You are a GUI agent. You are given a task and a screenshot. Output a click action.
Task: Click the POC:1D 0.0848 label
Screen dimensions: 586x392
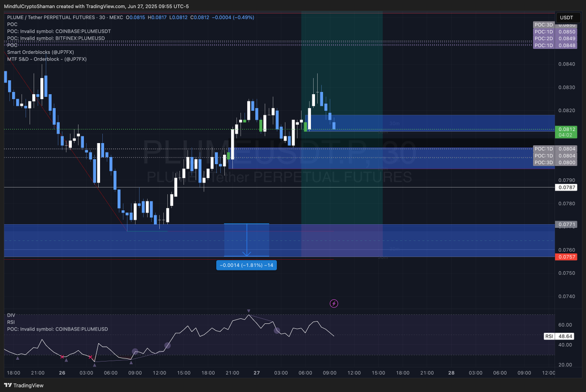[x=555, y=45]
